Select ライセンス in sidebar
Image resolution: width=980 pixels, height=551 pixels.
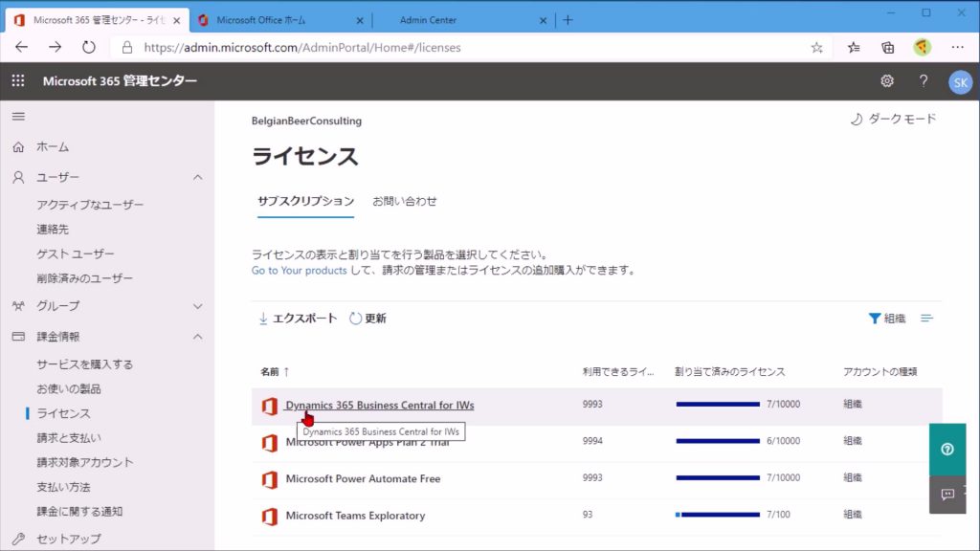pyautogui.click(x=63, y=413)
